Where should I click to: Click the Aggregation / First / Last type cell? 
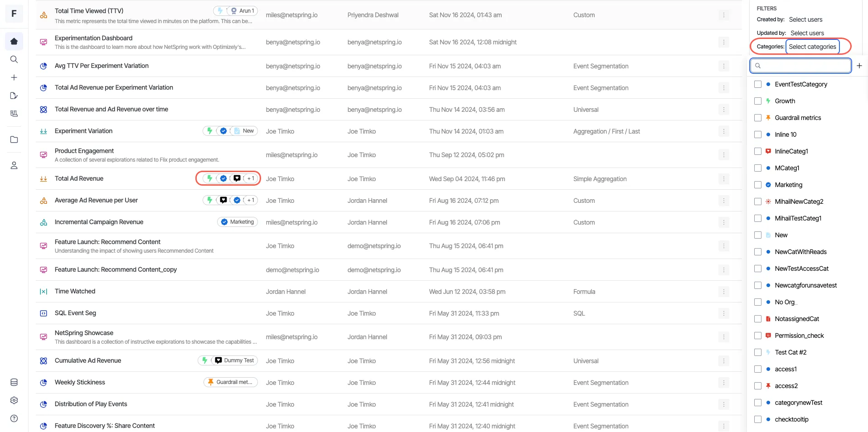click(606, 131)
